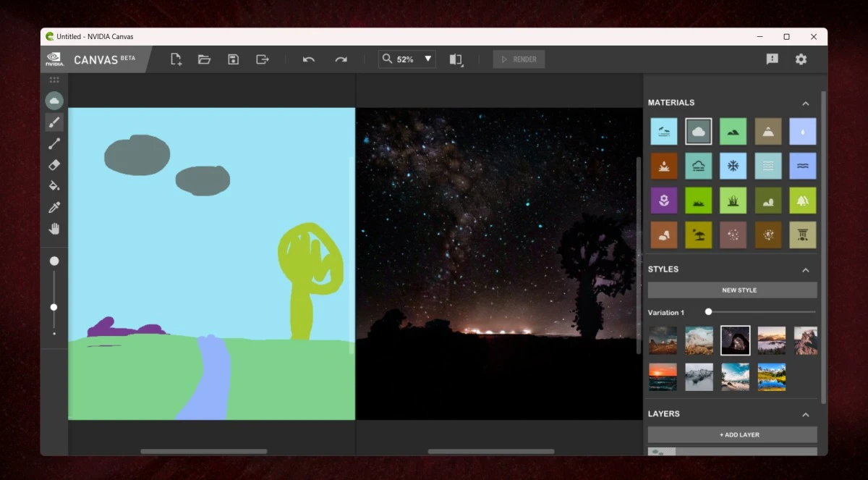Collapse the Styles section
The height and width of the screenshot is (480, 868).
click(806, 270)
